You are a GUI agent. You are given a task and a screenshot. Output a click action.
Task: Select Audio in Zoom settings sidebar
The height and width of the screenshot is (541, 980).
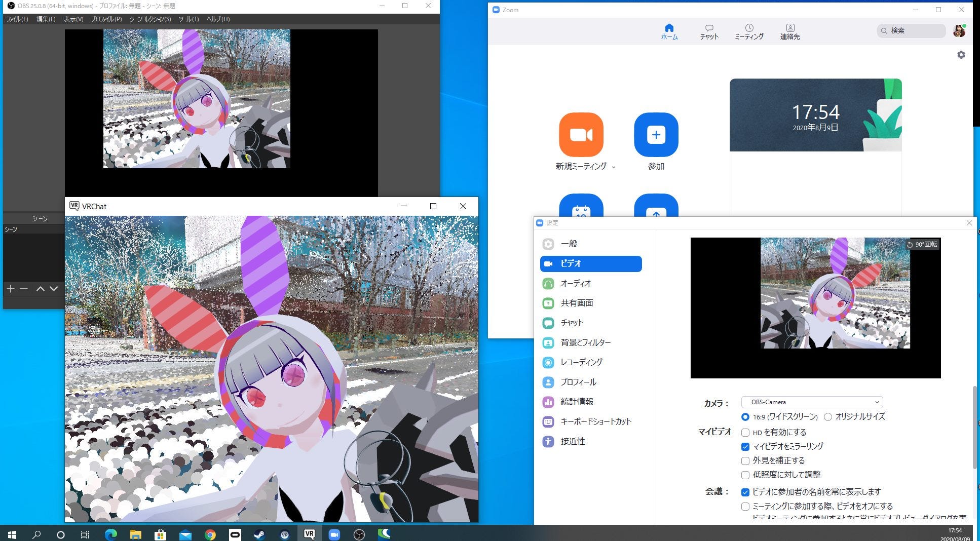pyautogui.click(x=591, y=283)
